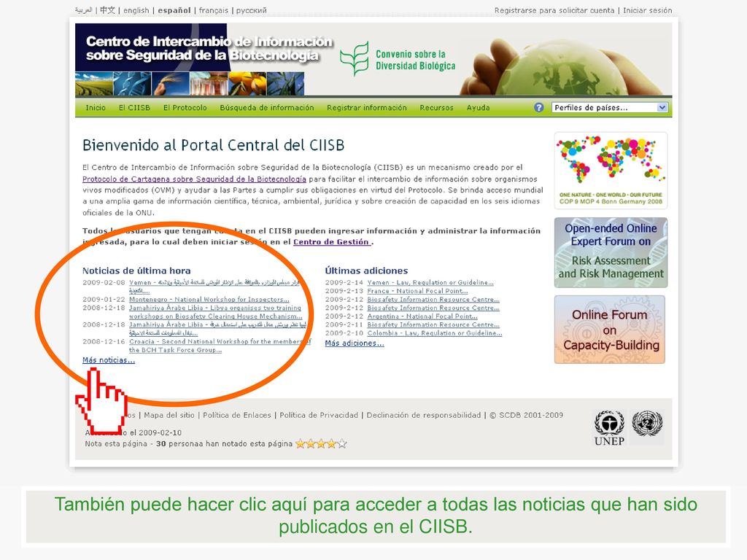Open Argentina National Focal Point addition
Viewport: 747px width, 560px height.
click(422, 316)
